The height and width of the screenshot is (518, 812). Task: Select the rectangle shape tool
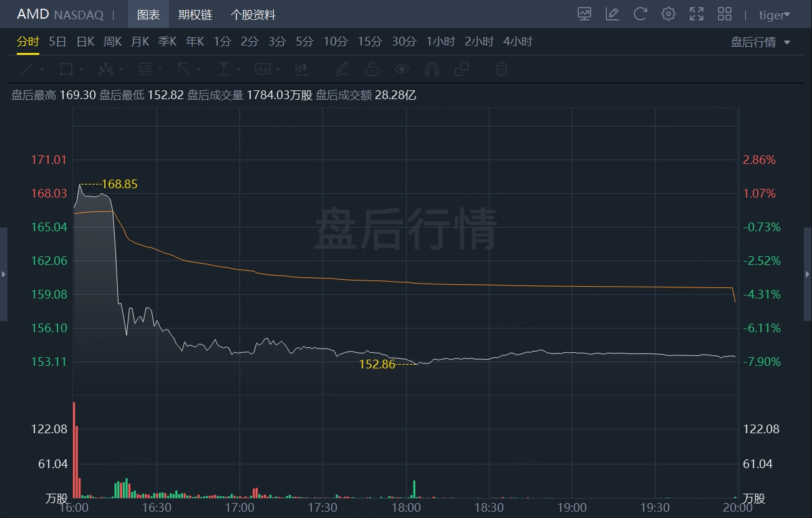coord(66,69)
